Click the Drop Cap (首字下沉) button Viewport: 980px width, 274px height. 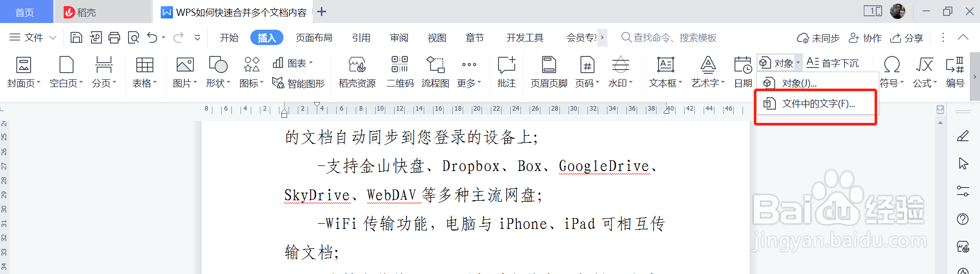point(833,63)
